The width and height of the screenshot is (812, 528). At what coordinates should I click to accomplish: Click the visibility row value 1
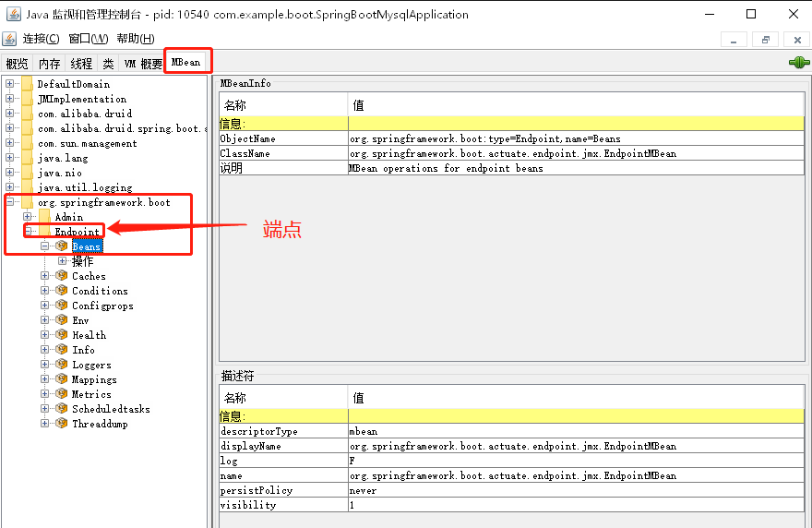click(576, 505)
